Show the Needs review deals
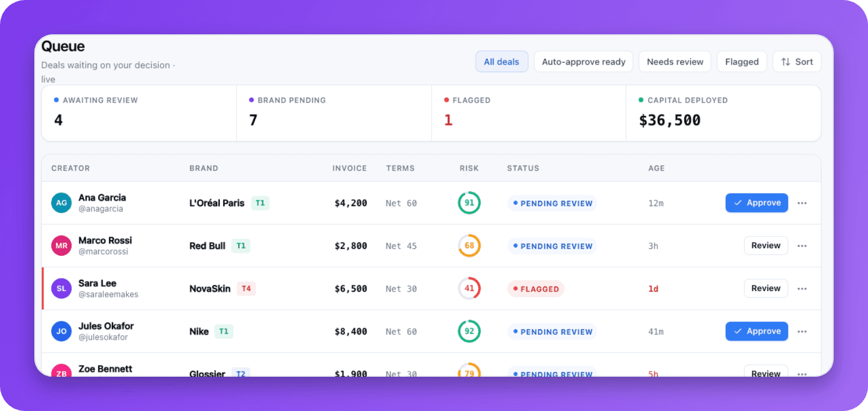 click(675, 62)
